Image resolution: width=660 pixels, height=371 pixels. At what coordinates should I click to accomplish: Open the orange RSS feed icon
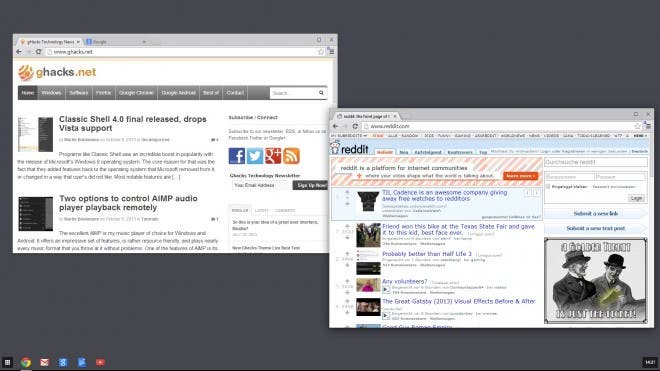pos(291,156)
